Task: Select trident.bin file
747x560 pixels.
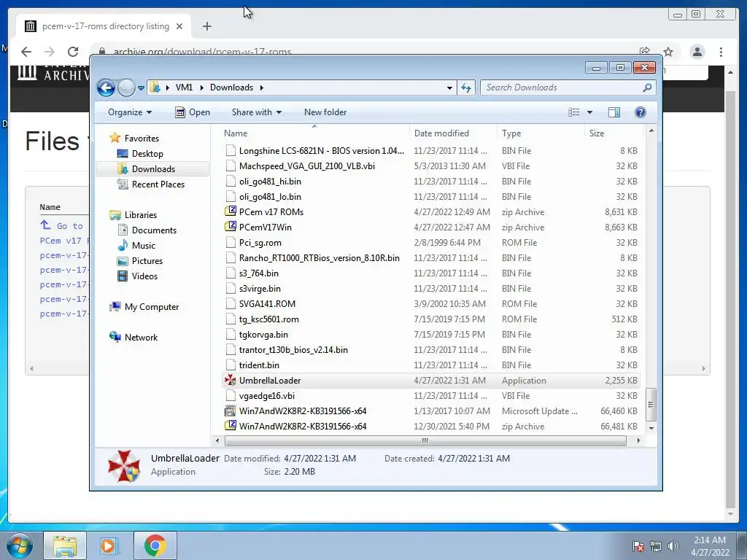Action: 259,365
